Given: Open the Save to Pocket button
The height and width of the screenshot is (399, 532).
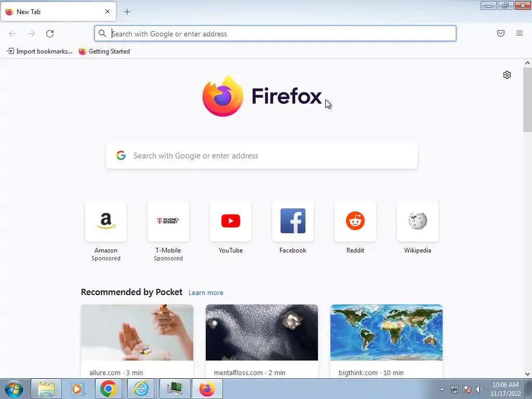Looking at the screenshot, I should [501, 33].
